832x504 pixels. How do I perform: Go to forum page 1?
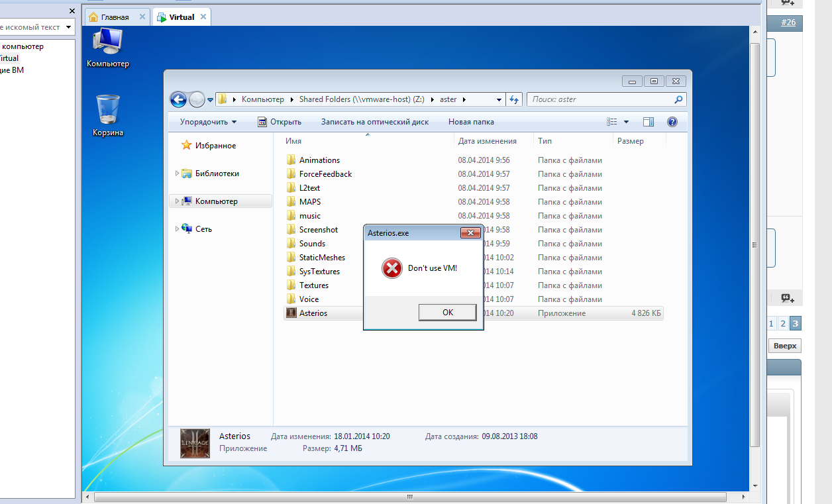point(772,324)
